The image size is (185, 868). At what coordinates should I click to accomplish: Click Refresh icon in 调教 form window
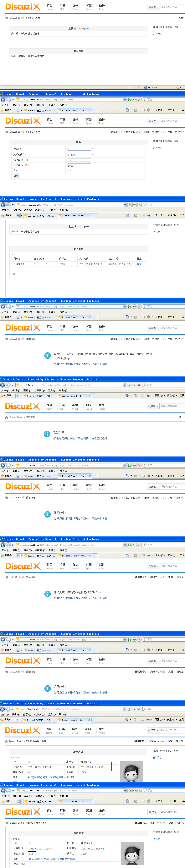pos(134,99)
